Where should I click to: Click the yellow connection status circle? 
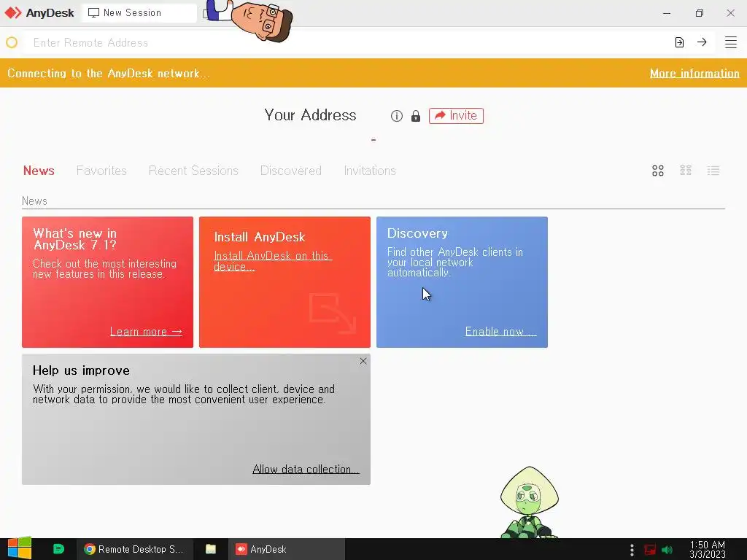coord(12,42)
